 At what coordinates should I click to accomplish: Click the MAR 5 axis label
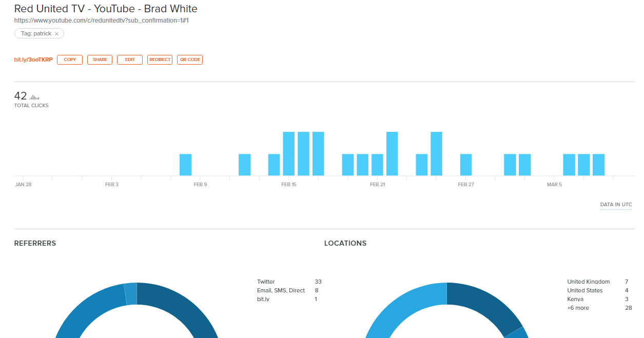[x=554, y=185]
